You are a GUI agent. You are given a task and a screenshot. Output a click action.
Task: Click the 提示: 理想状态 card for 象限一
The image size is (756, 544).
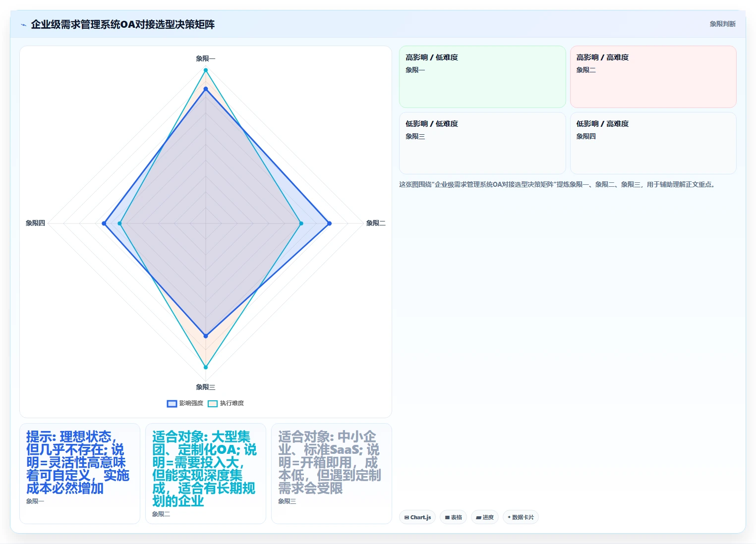(x=80, y=474)
